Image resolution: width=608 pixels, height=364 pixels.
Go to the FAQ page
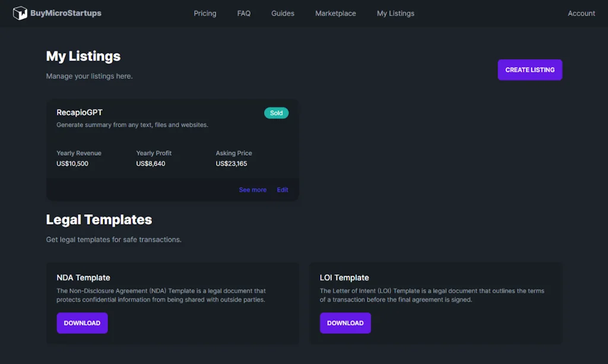(x=243, y=13)
